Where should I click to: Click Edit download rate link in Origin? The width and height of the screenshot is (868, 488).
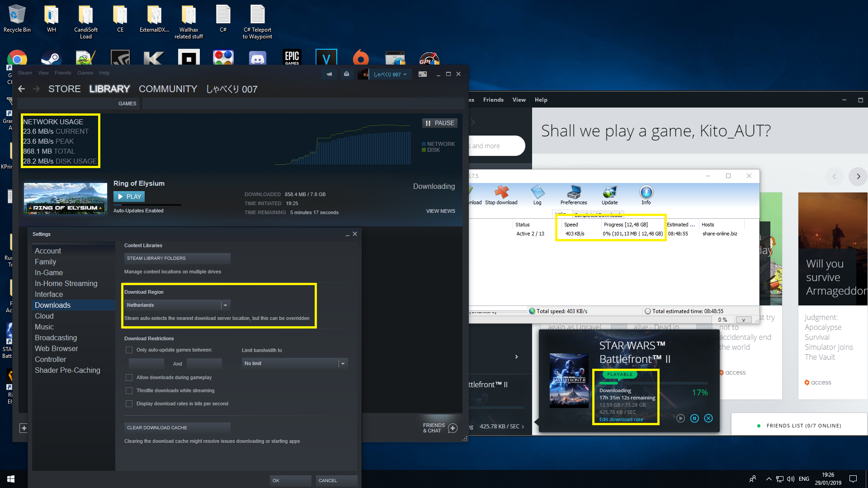pos(621,420)
